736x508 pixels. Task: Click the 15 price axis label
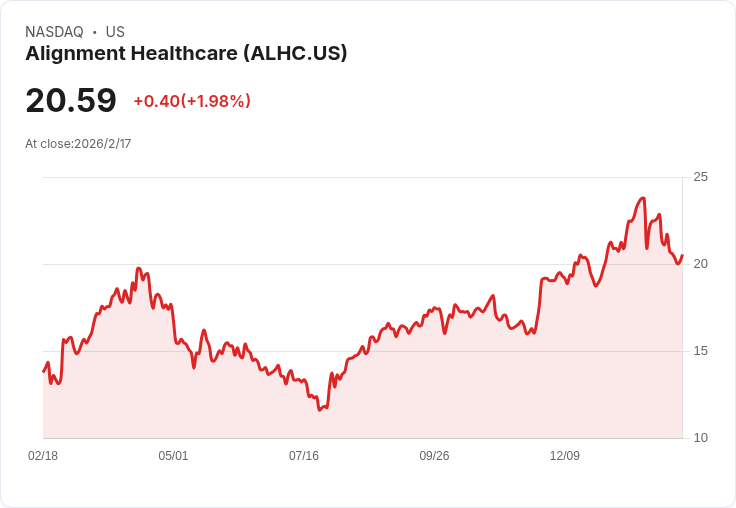tap(700, 351)
